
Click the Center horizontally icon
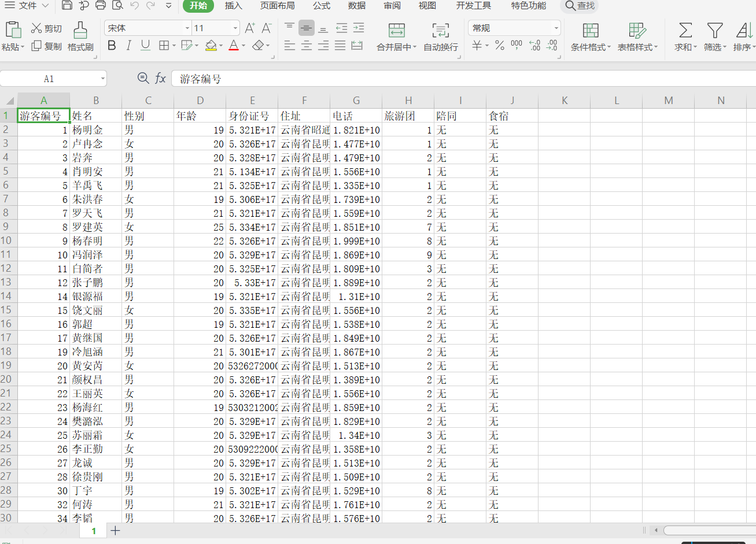click(307, 45)
